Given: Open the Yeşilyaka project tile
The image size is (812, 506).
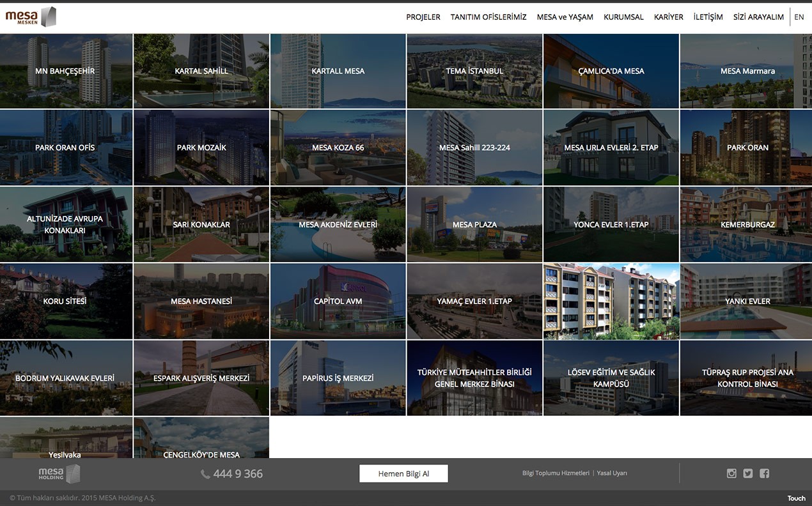Looking at the screenshot, I should pyautogui.click(x=66, y=438).
